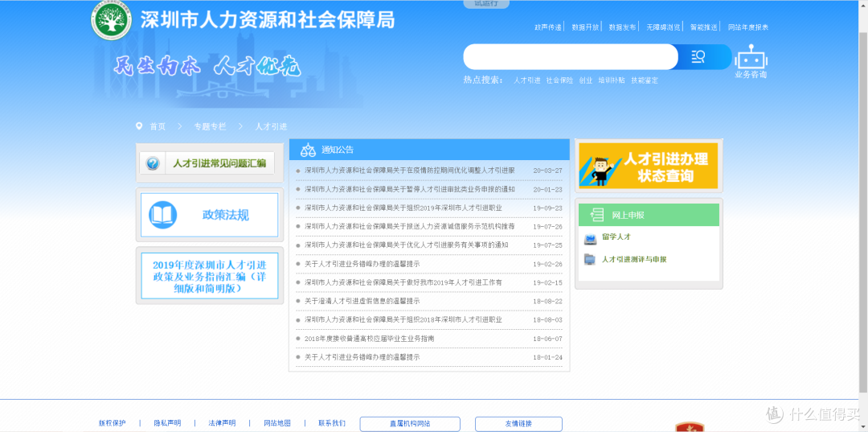This screenshot has width=868, height=432.
Task: Click the page vertical scrollbar
Action: point(863,211)
